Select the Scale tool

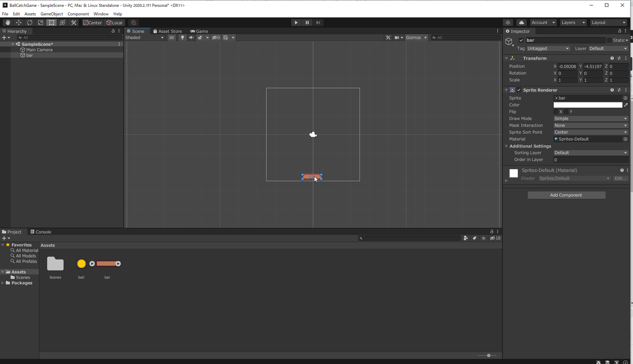[x=41, y=23]
